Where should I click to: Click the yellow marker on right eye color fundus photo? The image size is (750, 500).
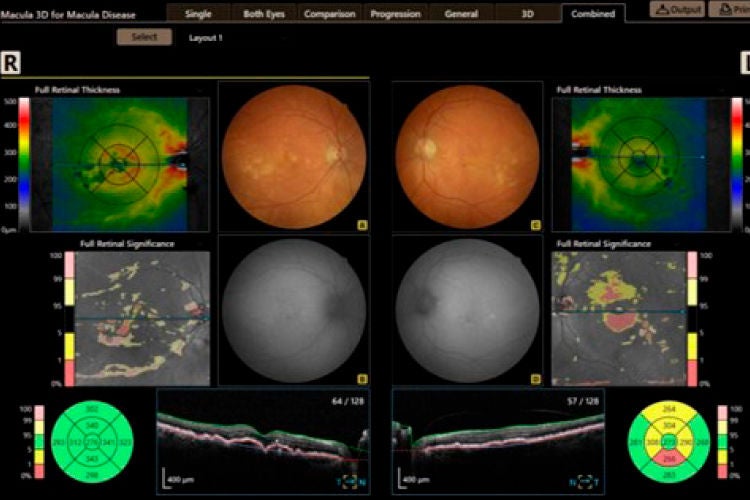tap(362, 225)
